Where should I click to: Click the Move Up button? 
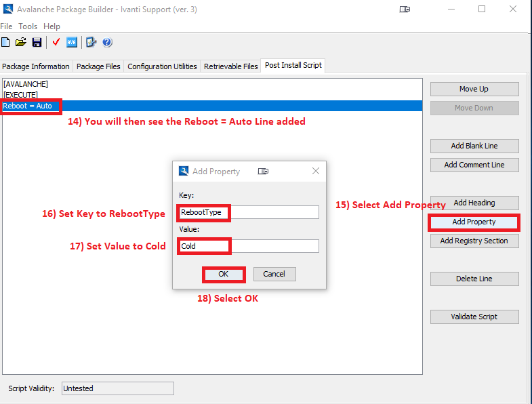click(474, 89)
